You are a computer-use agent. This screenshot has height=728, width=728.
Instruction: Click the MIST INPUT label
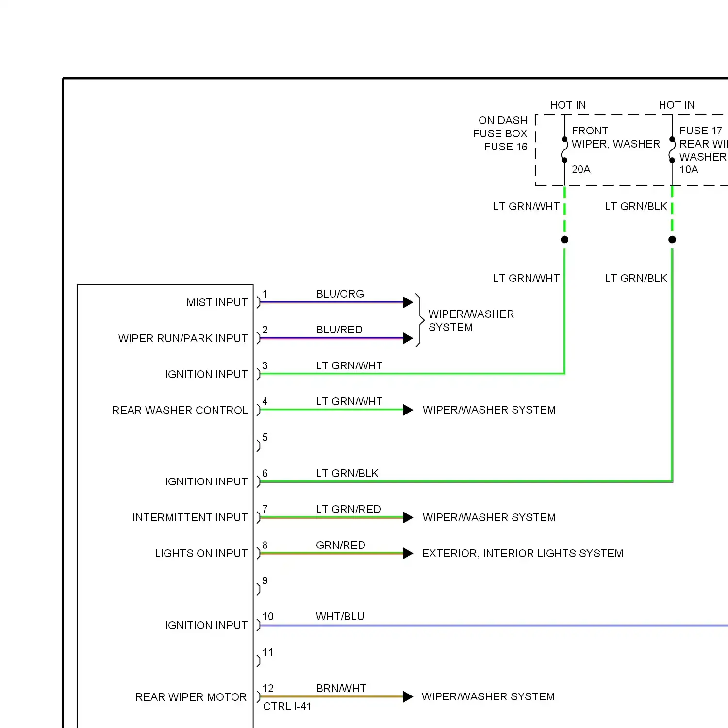217,302
